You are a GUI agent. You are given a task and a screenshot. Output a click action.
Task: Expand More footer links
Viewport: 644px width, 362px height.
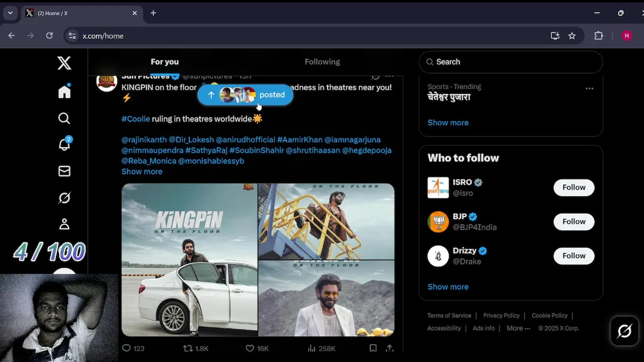tap(518, 328)
